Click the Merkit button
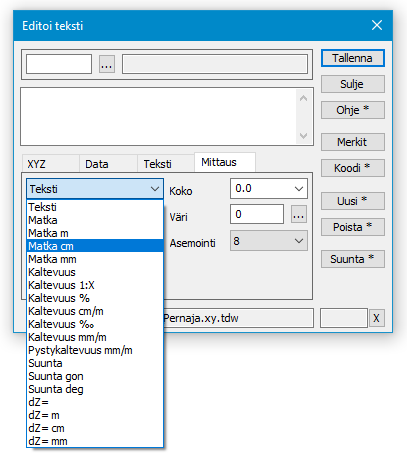This screenshot has height=459, width=407. coord(353,142)
